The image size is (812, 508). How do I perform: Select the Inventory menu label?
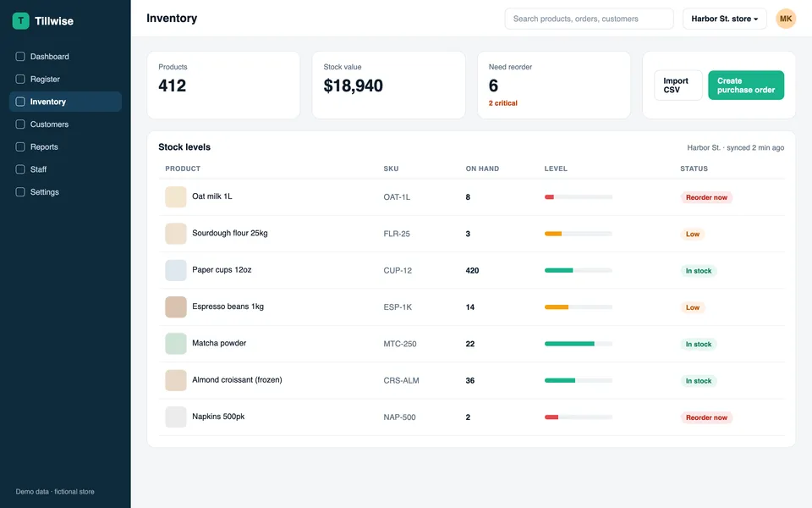pyautogui.click(x=48, y=102)
